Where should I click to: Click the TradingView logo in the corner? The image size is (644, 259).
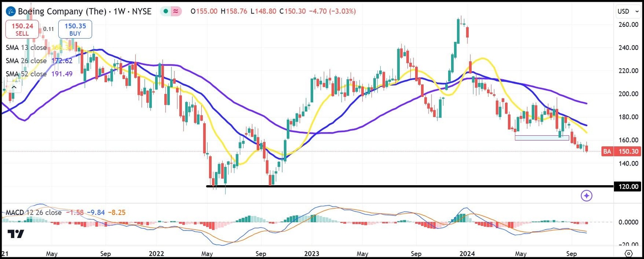(x=16, y=234)
